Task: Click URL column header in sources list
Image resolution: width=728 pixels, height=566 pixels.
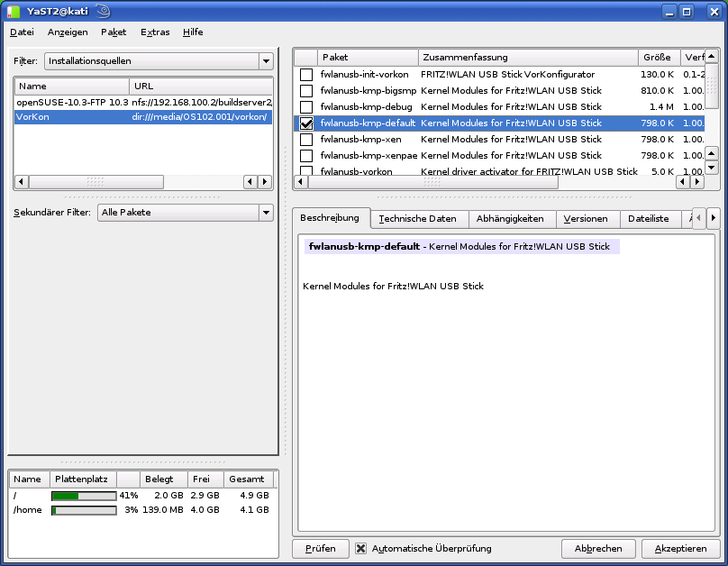Action: [201, 86]
